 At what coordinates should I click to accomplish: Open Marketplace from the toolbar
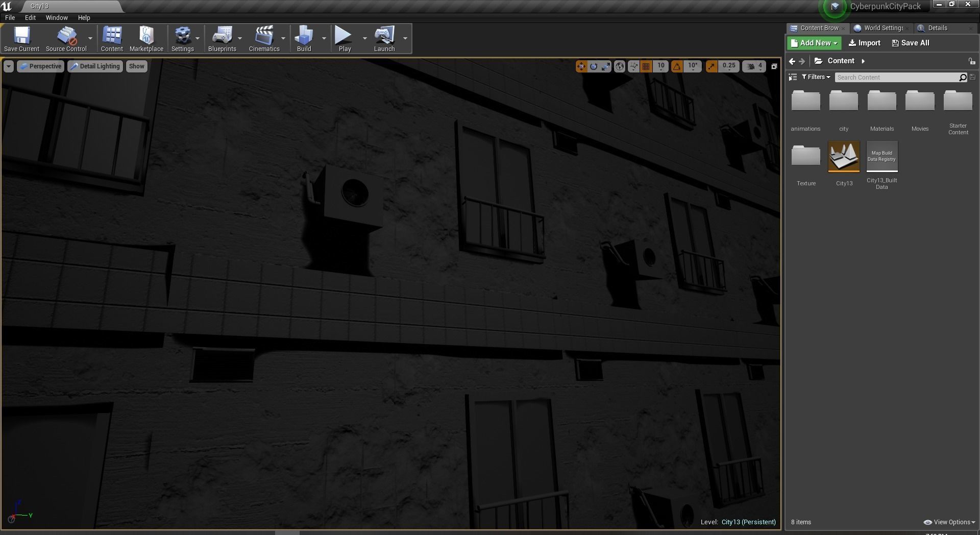pos(146,39)
